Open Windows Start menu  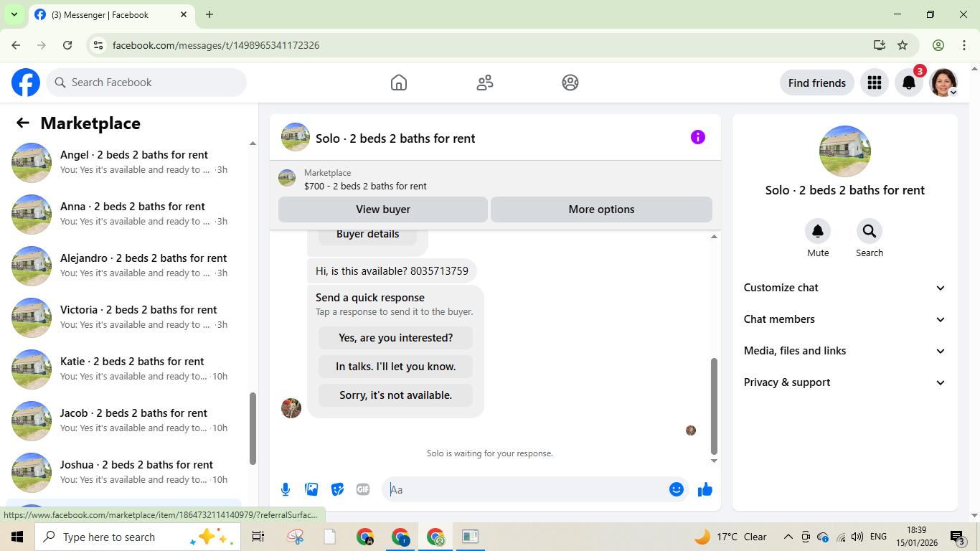point(17,537)
